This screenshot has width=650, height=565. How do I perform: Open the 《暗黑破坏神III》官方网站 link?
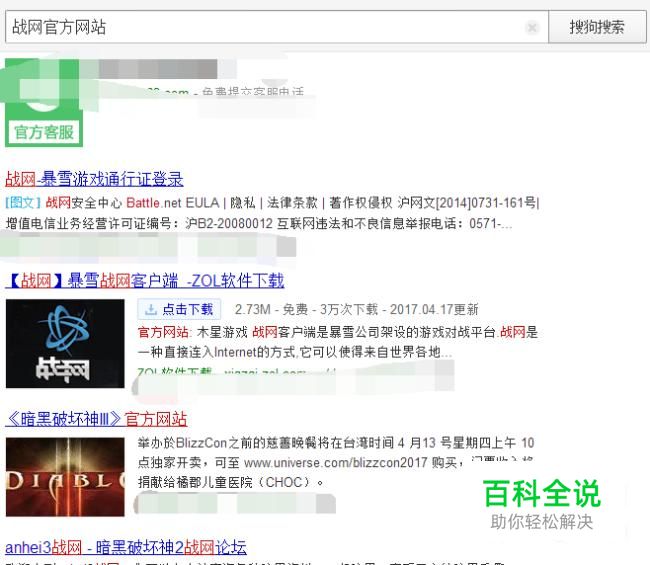tap(96, 419)
